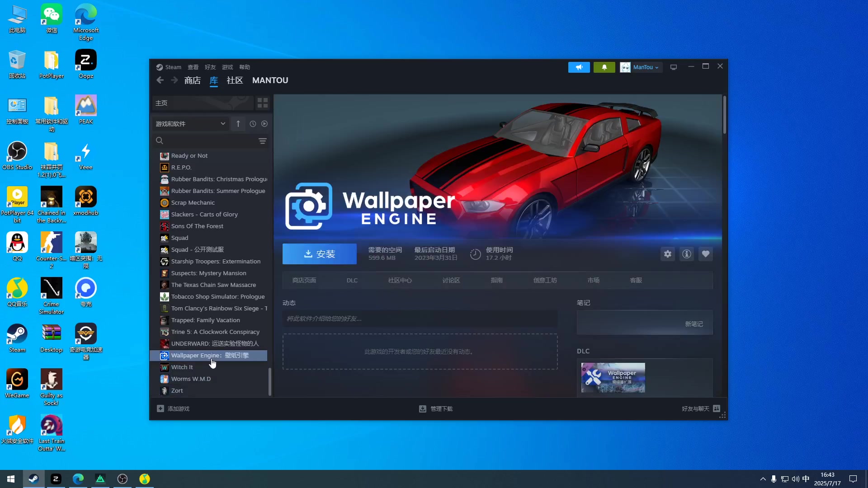Open Wallpaper Engine settings gear
868x488 pixels.
[x=668, y=254]
